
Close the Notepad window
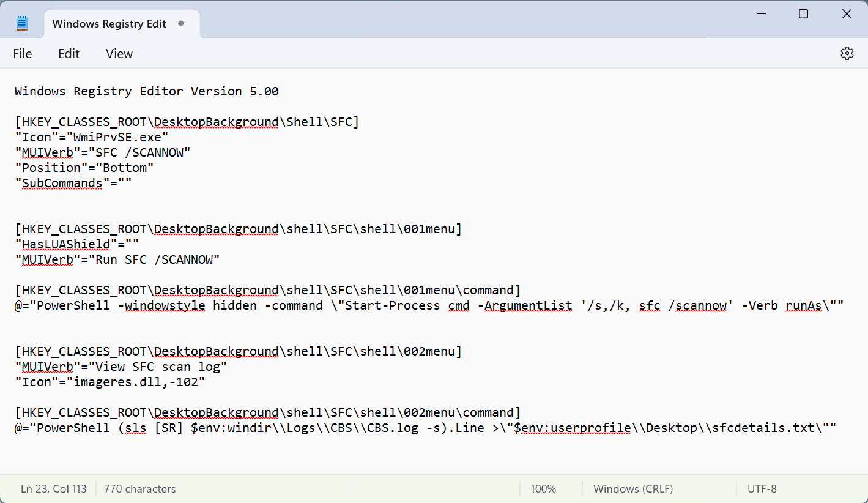coord(847,14)
